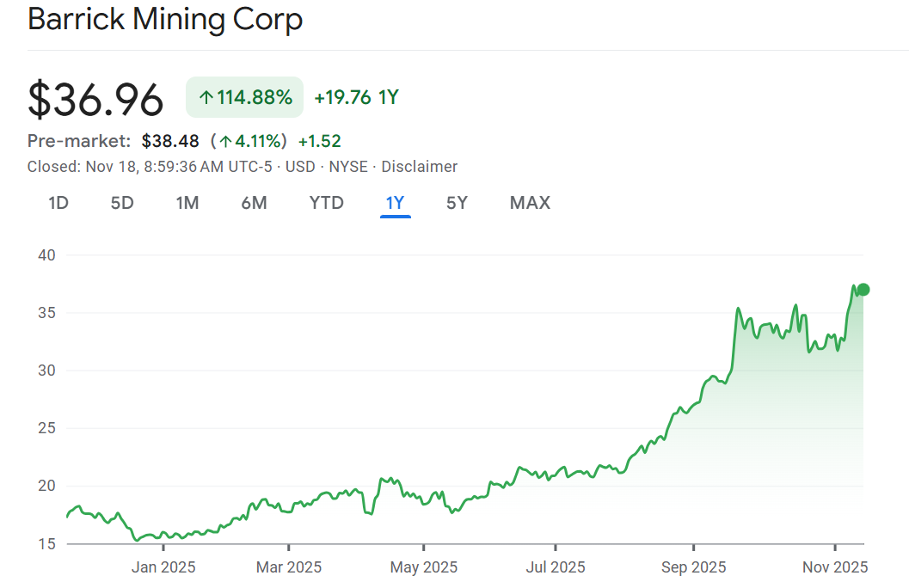909x588 pixels.
Task: Click the Nov 2025 axis label
Action: (834, 567)
